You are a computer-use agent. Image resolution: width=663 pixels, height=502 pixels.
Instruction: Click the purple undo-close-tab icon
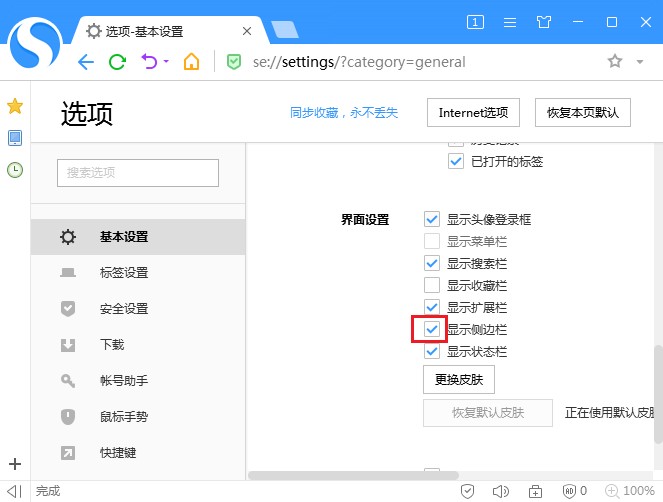click(149, 62)
